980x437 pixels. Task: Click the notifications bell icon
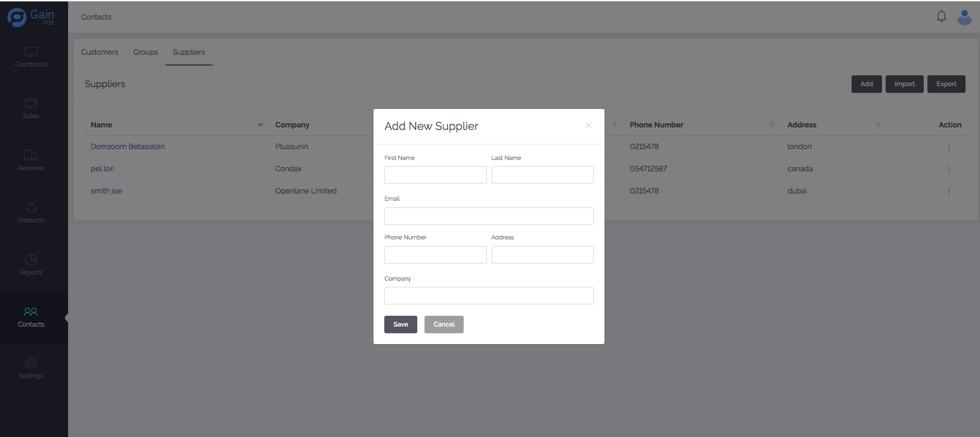click(x=941, y=17)
